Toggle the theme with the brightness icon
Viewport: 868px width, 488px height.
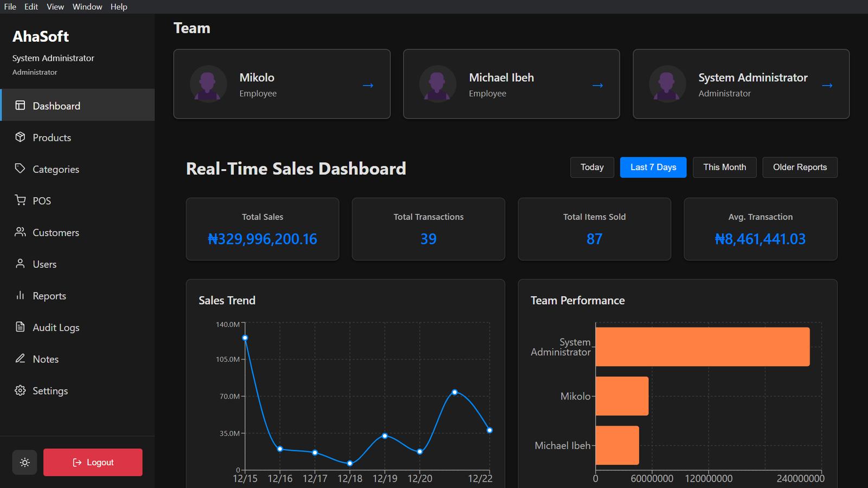pos(24,462)
